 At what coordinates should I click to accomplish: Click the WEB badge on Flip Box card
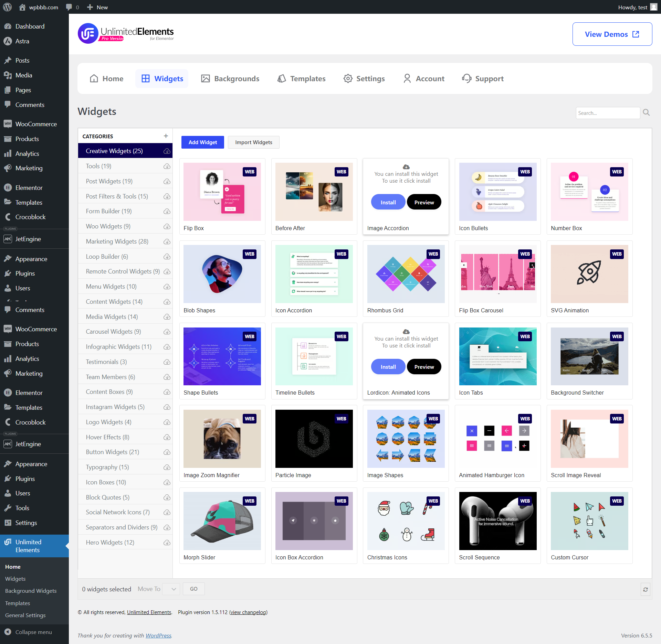pos(250,172)
